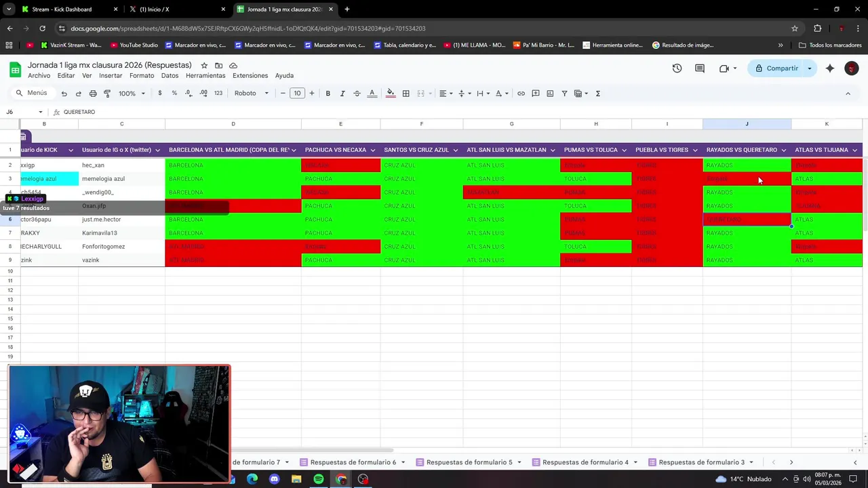Open the borders tool
868x488 pixels.
[x=406, y=94]
